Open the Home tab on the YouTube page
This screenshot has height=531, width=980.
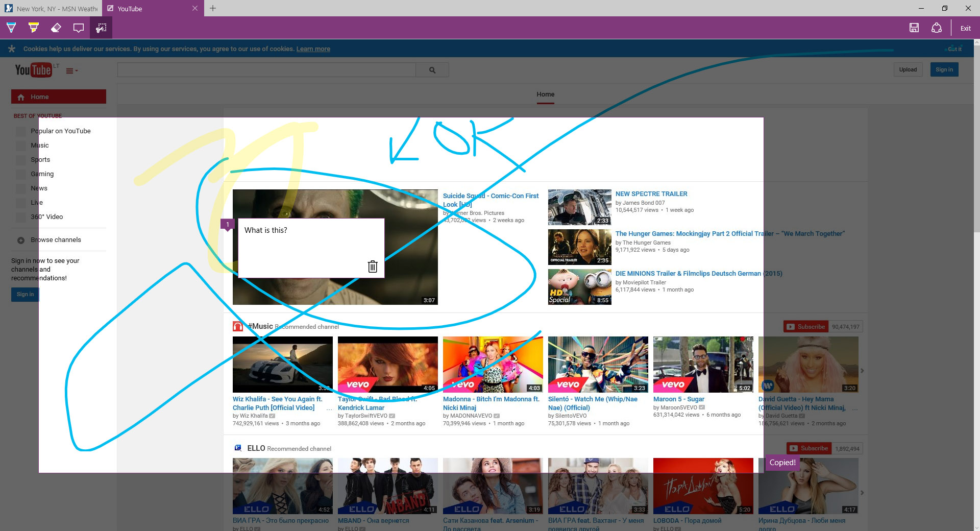[545, 94]
